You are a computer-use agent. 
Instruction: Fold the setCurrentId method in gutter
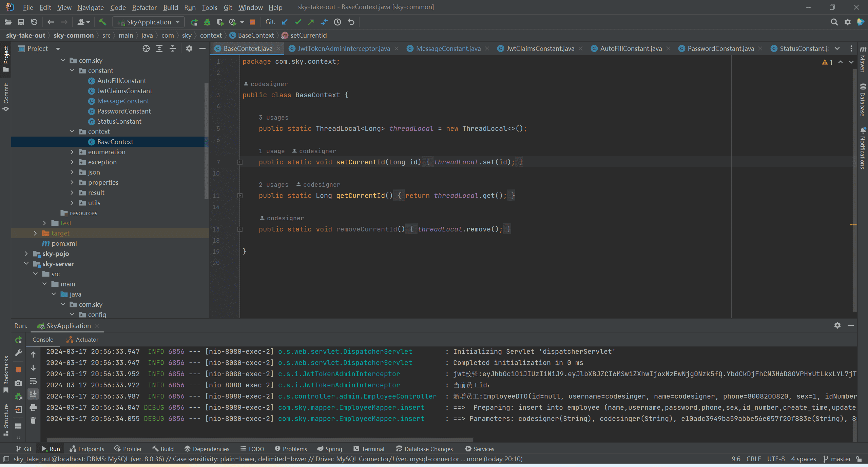(240, 162)
